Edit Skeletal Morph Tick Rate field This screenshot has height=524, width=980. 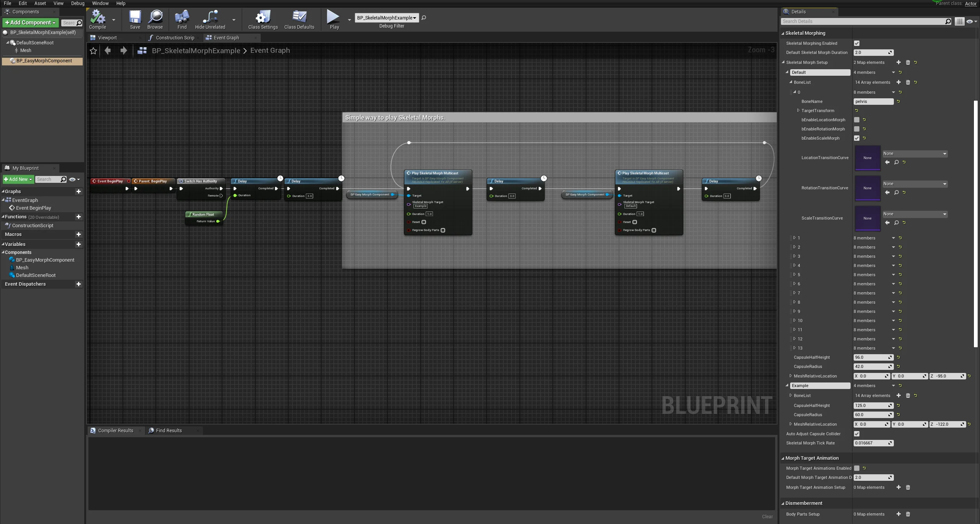coord(872,443)
